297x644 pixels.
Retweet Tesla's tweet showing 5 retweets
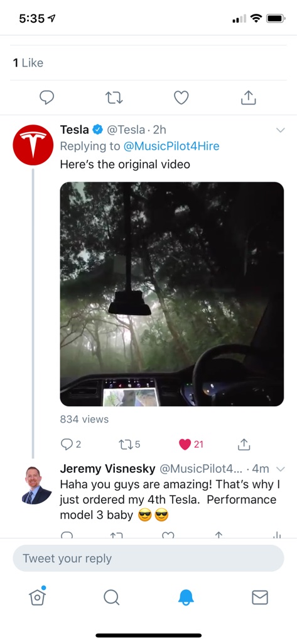point(129,444)
